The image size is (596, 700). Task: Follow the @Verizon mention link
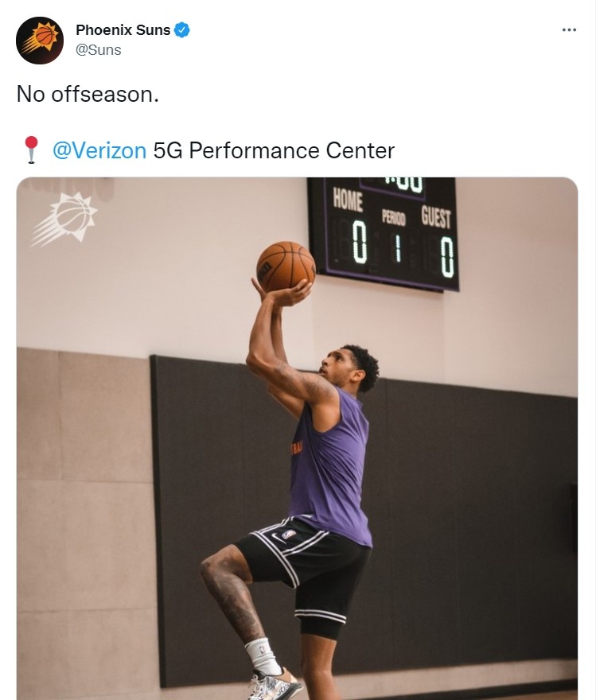(x=99, y=150)
